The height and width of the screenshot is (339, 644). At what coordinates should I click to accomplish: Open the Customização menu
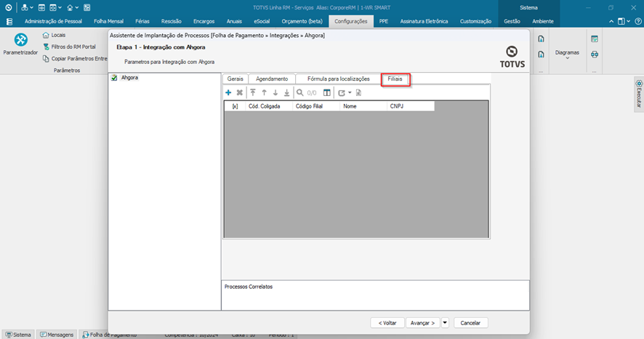[x=475, y=21]
